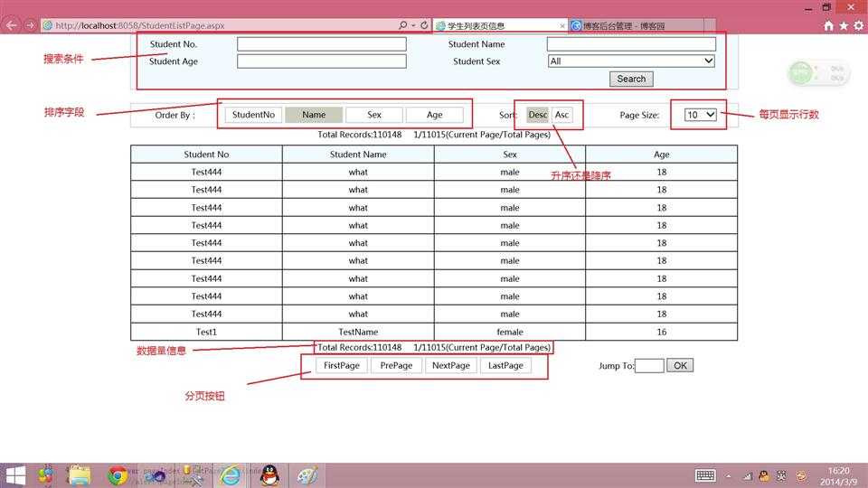The width and height of the screenshot is (868, 488).
Task: Click the localhost URL address bar
Action: pos(222,25)
